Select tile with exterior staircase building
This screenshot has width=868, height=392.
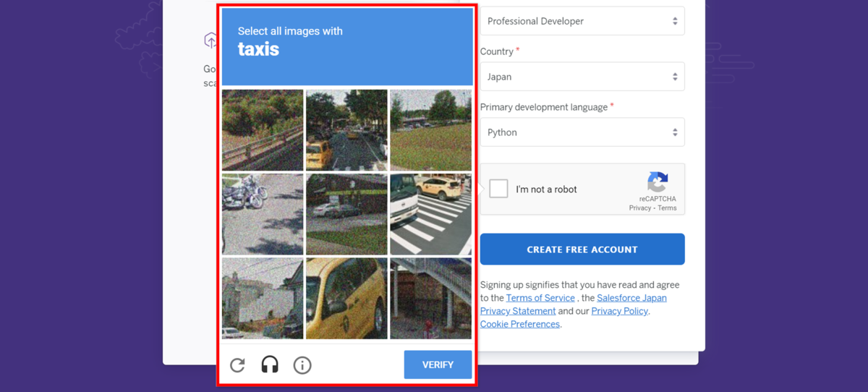point(430,298)
